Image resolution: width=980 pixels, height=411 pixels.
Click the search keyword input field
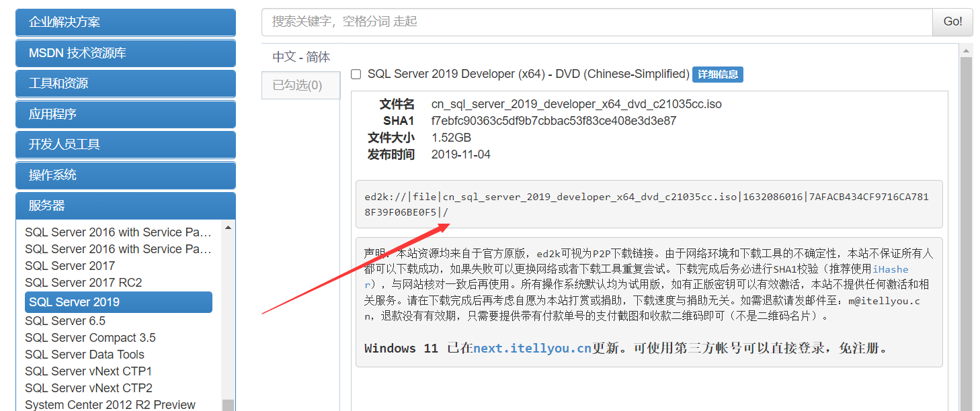pyautogui.click(x=597, y=21)
